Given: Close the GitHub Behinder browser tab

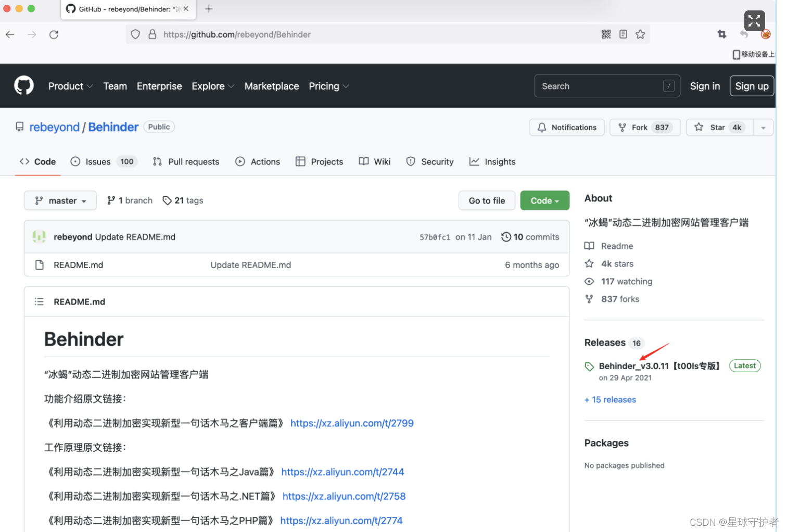Looking at the screenshot, I should click(186, 9).
